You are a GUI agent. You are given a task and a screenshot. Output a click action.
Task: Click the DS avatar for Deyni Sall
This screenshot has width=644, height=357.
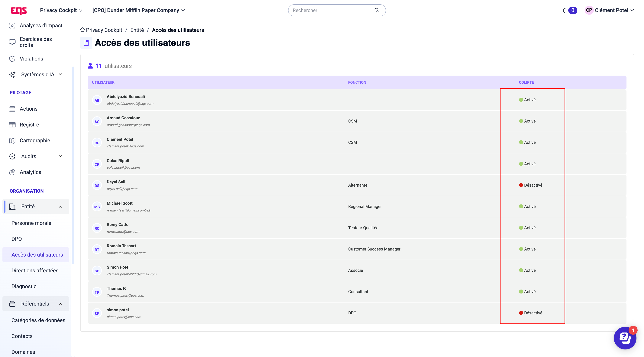[97, 186]
